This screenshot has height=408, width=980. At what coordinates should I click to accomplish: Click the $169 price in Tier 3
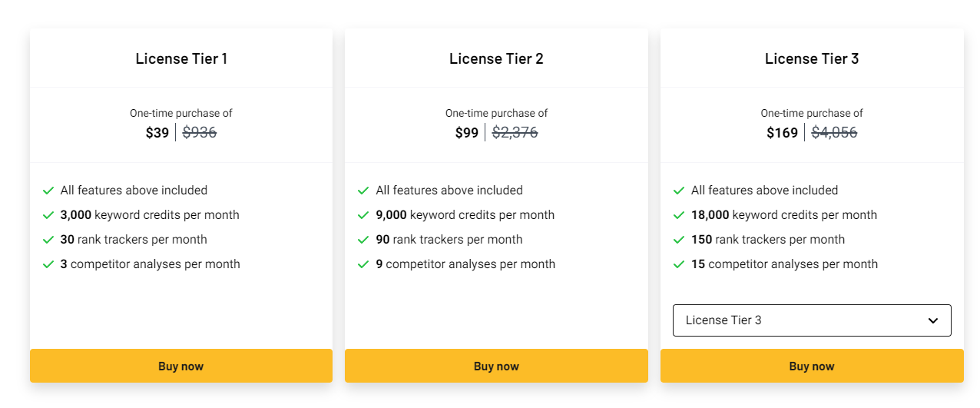click(782, 133)
